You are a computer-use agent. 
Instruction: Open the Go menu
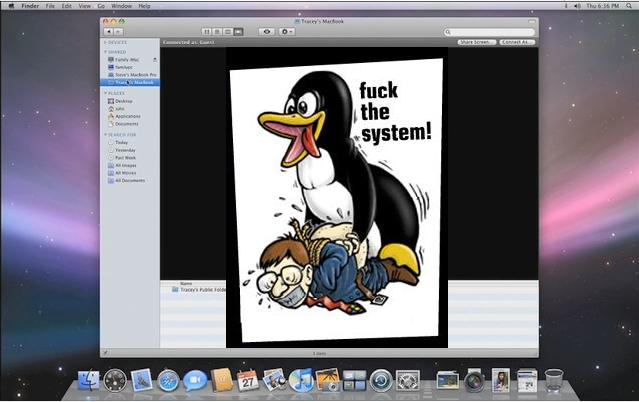point(101,6)
